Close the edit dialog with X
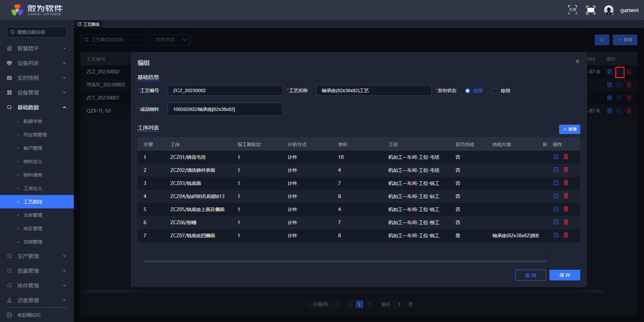This screenshot has height=322, width=644. [x=577, y=61]
